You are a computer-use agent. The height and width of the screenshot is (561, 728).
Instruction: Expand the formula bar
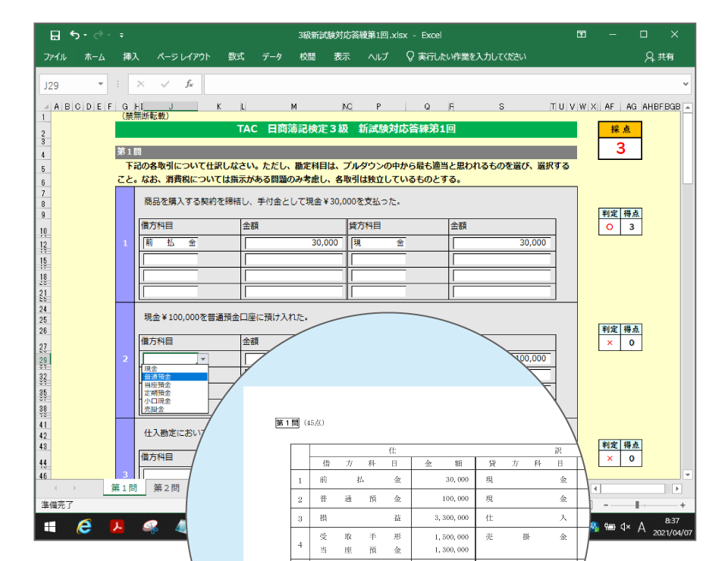[x=686, y=84]
